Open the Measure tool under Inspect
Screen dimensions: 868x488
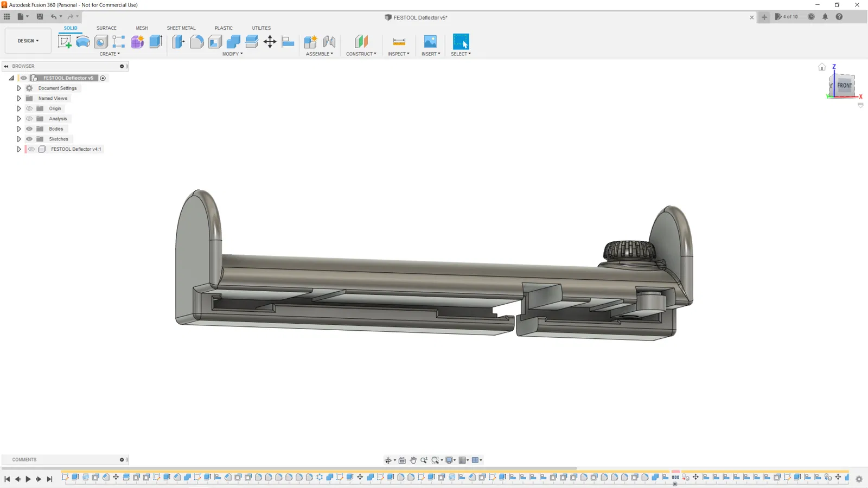click(399, 42)
